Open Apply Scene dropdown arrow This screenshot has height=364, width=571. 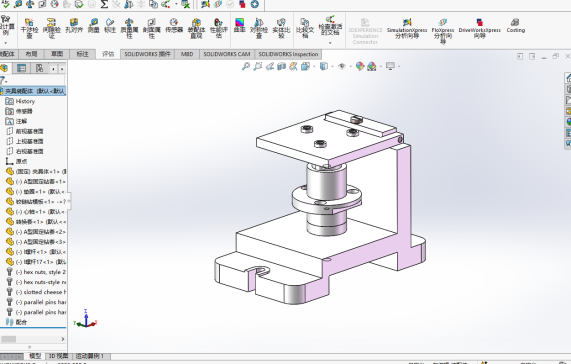pos(381,67)
